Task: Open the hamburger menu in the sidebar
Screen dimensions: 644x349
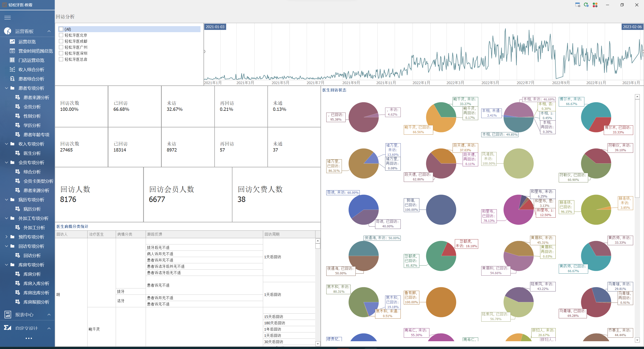Action: 8,18
